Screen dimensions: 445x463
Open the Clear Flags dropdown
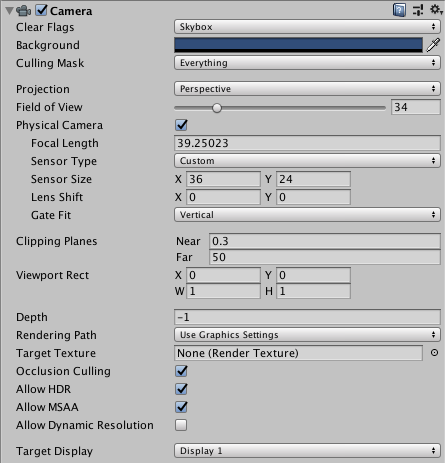click(x=307, y=27)
